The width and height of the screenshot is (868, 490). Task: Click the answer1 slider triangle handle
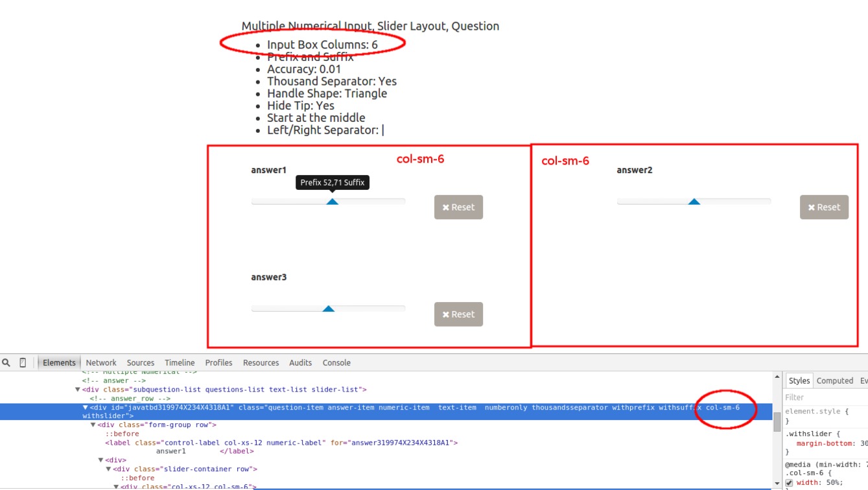[332, 202]
